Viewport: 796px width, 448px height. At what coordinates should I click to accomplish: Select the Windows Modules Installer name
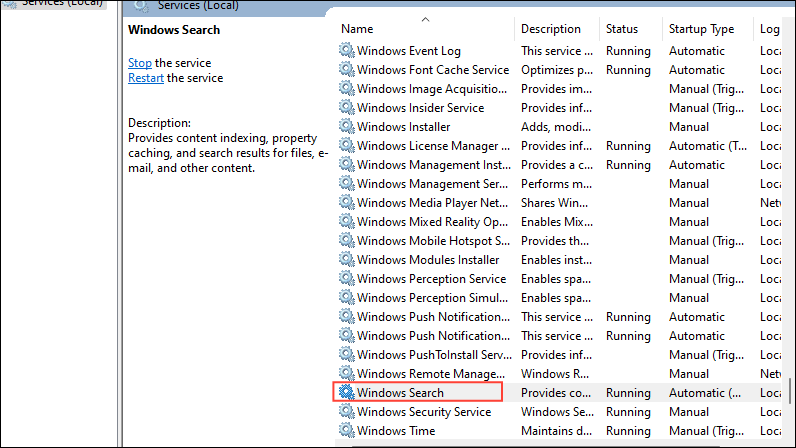click(428, 260)
